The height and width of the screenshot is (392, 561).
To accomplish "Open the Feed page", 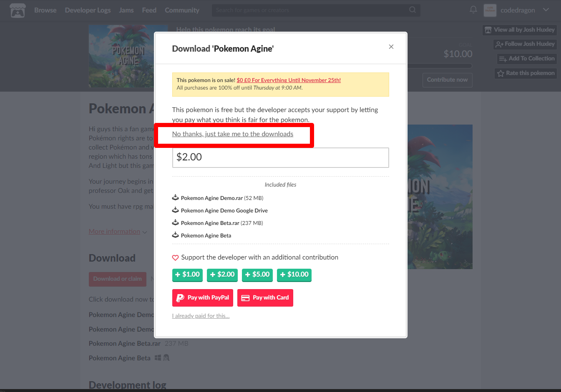I will 149,10.
